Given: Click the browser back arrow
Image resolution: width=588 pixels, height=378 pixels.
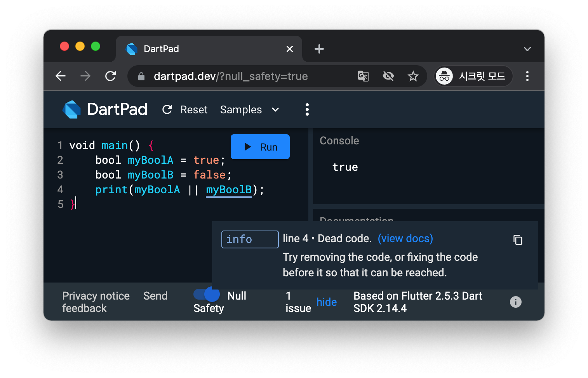Looking at the screenshot, I should pyautogui.click(x=61, y=76).
